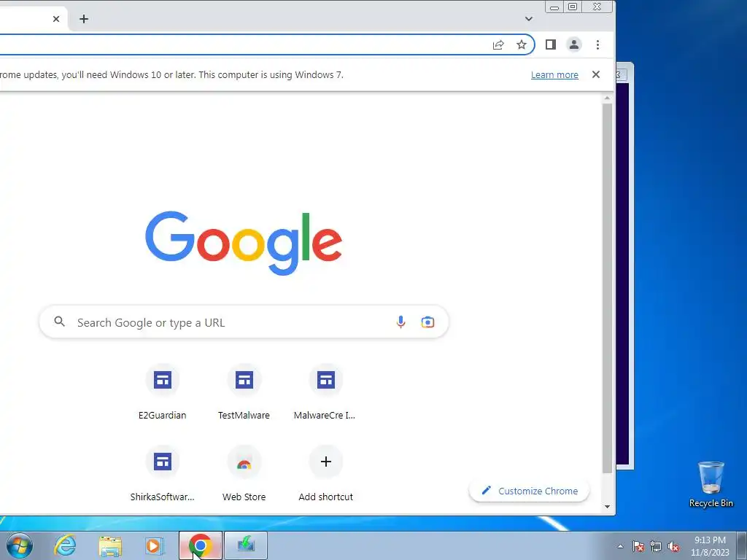Open the MalwareCre I... shortcut

click(325, 392)
